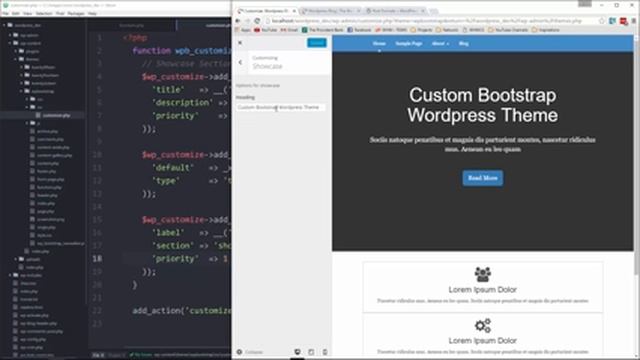This screenshot has height=360, width=640.
Task: Open the Find menu in Atom
Action: coord(60,13)
